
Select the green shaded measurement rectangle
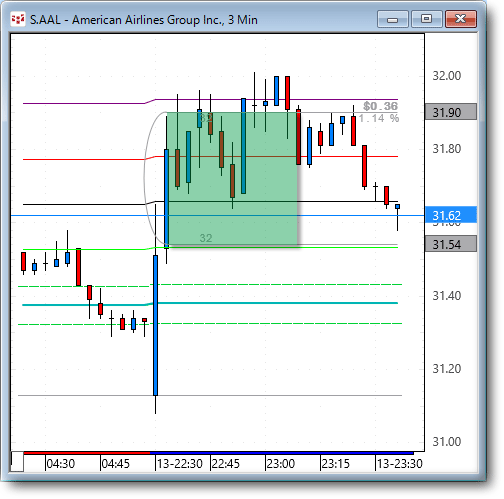point(232,179)
